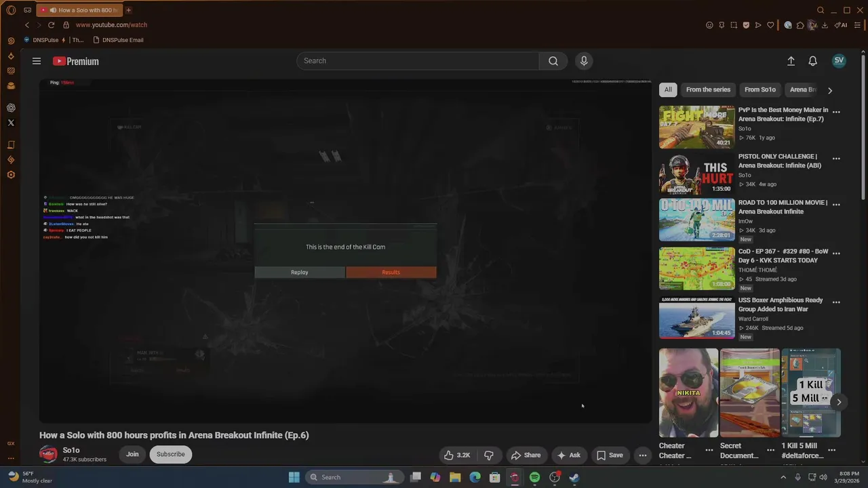Reload the page

click(x=51, y=25)
